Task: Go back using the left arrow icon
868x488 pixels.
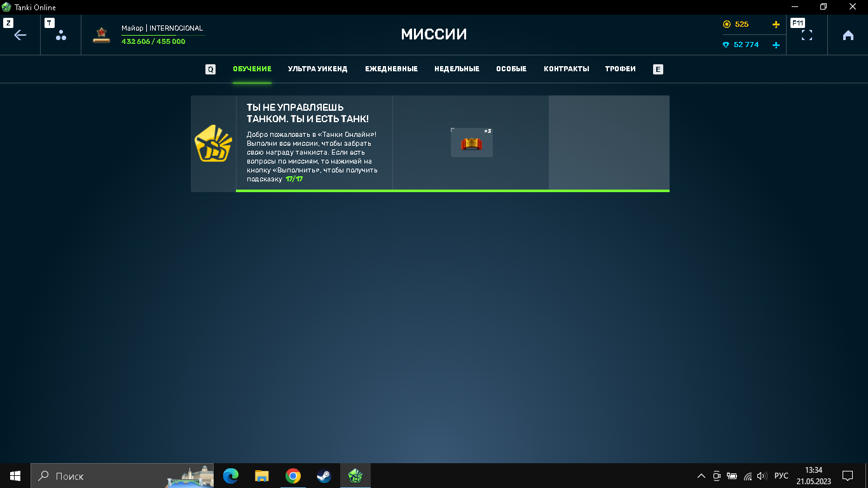Action: 20,35
